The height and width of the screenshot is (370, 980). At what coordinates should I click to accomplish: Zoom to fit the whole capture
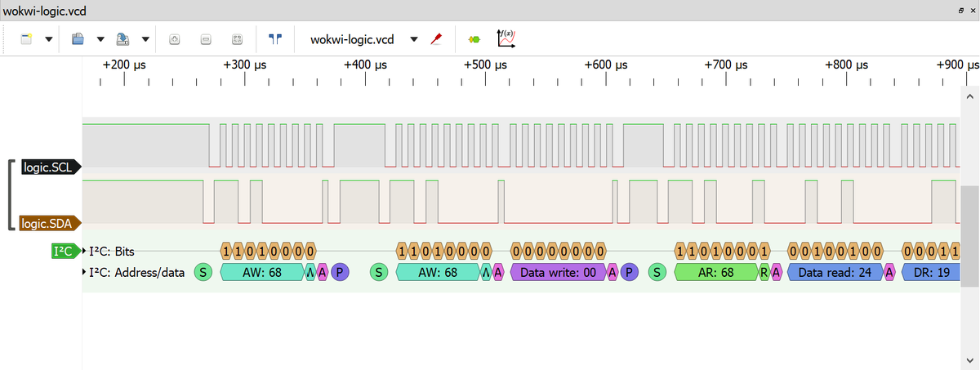click(x=237, y=39)
